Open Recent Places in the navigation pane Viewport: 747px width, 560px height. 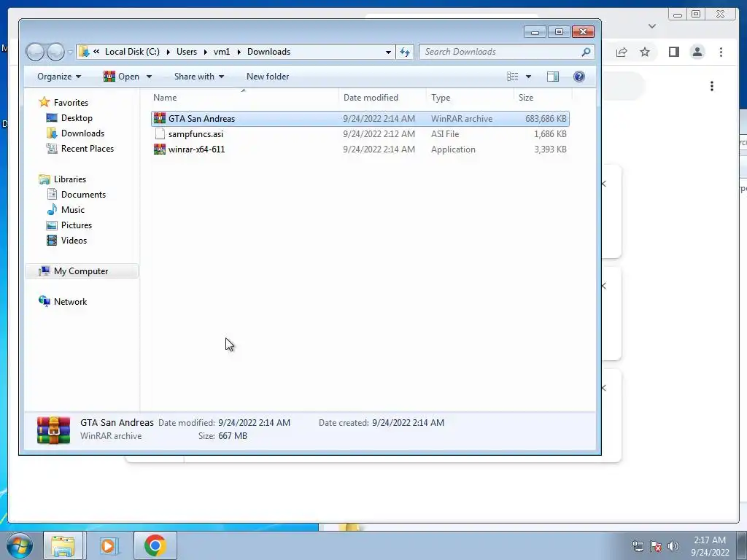pos(88,148)
